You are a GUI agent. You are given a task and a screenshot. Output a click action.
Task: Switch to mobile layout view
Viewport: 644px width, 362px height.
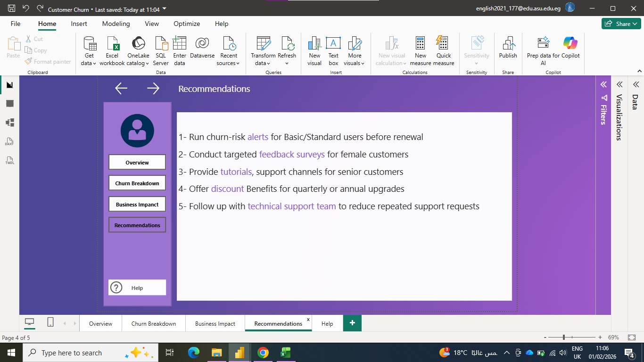click(x=50, y=322)
